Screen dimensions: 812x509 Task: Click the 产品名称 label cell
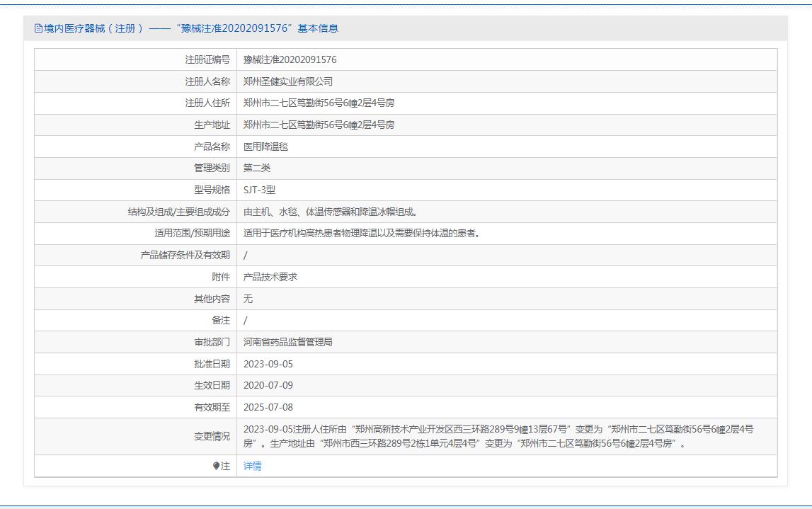click(136, 147)
